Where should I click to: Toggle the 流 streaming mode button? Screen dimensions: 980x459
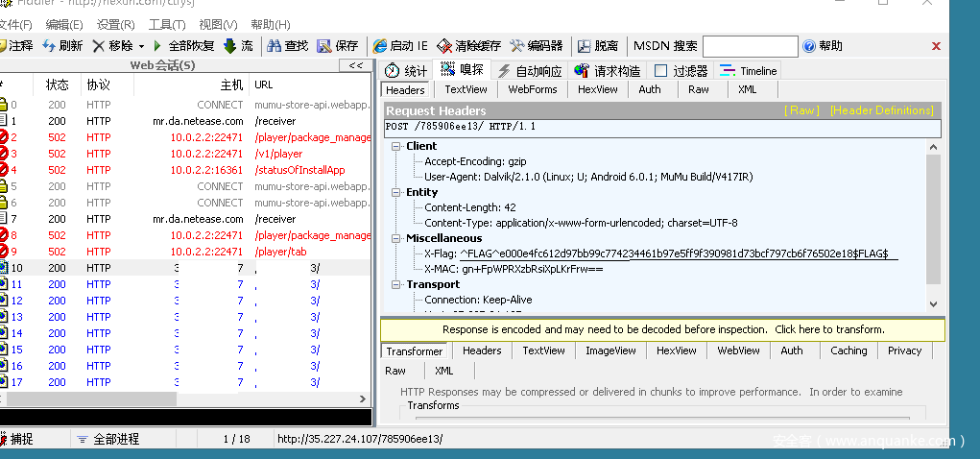pyautogui.click(x=230, y=46)
